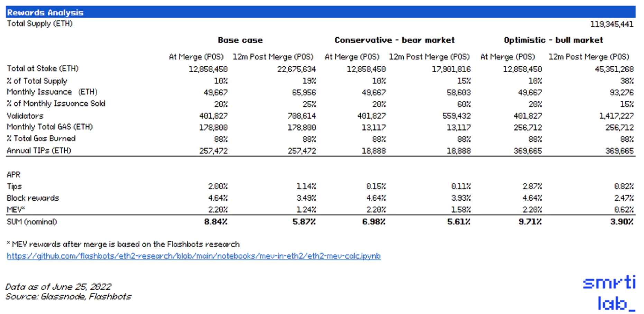644x314 pixels.
Task: Click the Total Supply value 119,345,441
Action: (x=612, y=24)
